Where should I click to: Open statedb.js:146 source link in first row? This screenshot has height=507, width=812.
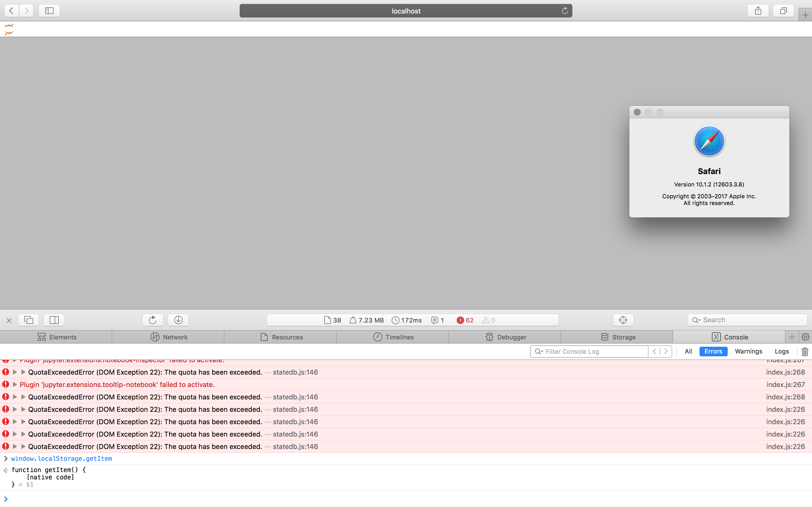pos(295,372)
